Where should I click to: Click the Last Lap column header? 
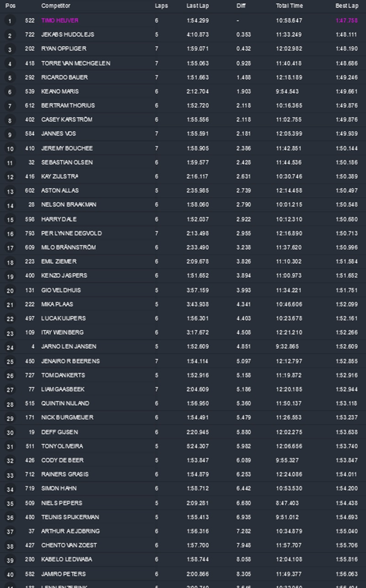click(x=197, y=6)
